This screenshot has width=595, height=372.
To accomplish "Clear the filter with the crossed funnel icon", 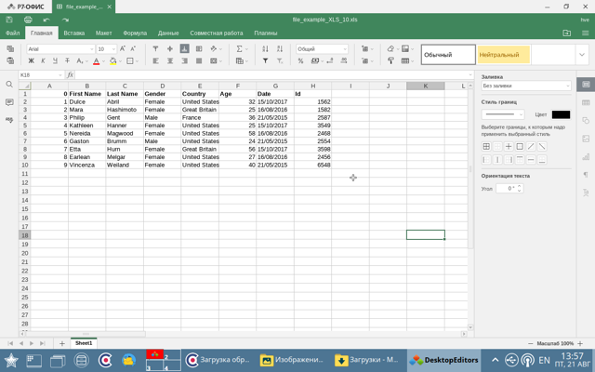I will [x=280, y=61].
